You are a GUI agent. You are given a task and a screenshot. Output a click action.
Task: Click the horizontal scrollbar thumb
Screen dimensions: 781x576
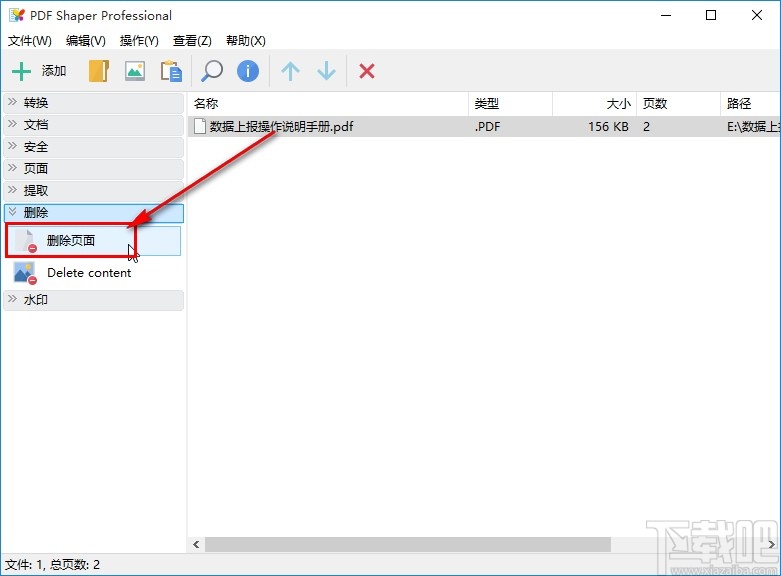[x=408, y=545]
